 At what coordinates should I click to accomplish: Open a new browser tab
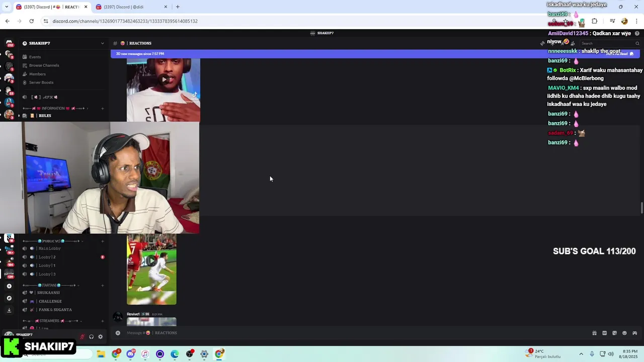click(x=178, y=7)
